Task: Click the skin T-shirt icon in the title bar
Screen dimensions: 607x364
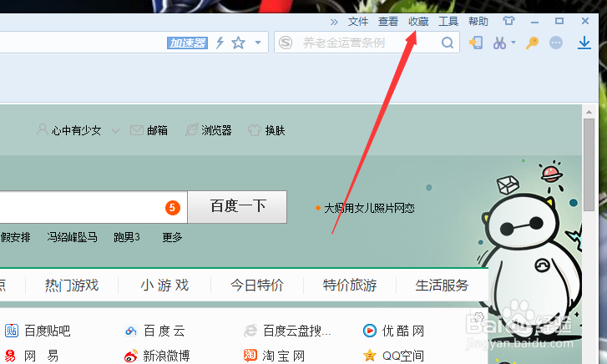Action: coord(508,21)
